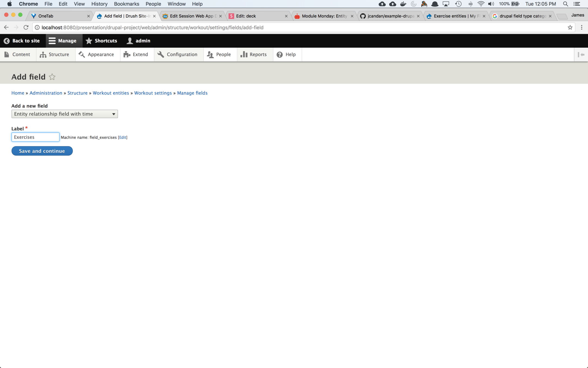This screenshot has height=368, width=588.
Task: Click the macOS Spotlight search icon
Action: tap(565, 4)
